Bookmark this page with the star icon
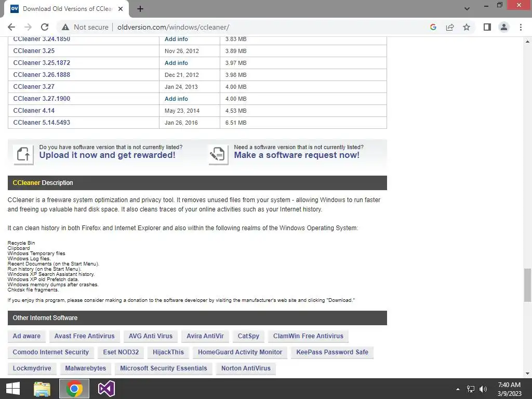 [467, 27]
